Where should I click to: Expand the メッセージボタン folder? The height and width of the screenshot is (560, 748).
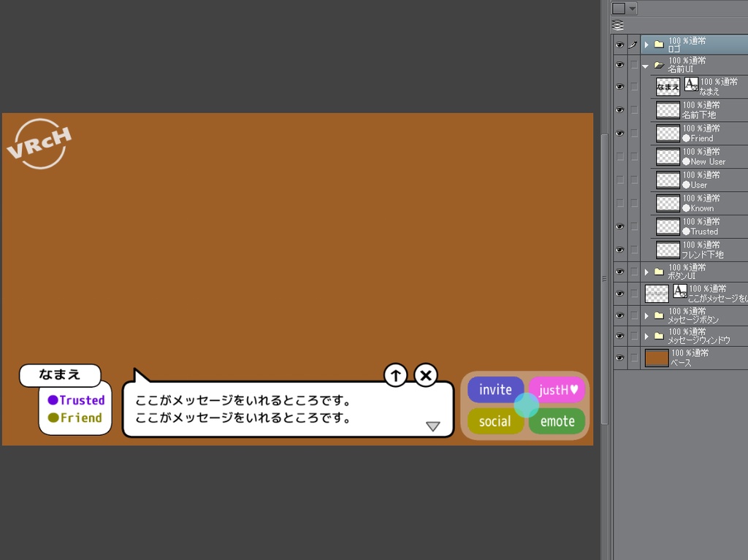(646, 315)
